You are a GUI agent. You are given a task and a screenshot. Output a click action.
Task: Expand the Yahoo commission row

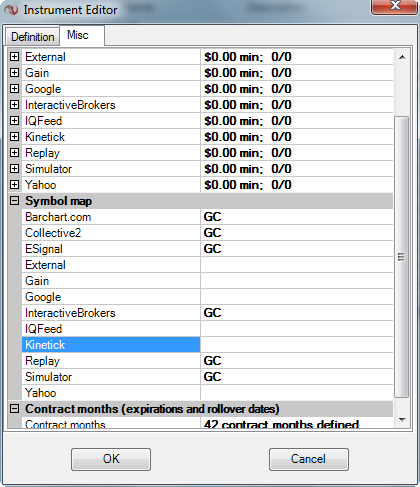pyautogui.click(x=14, y=185)
